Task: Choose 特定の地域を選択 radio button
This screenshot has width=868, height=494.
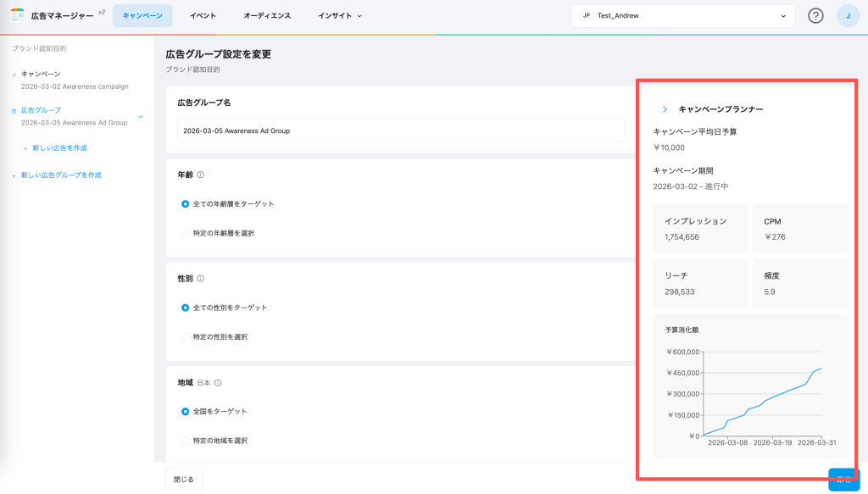Action: click(x=186, y=441)
